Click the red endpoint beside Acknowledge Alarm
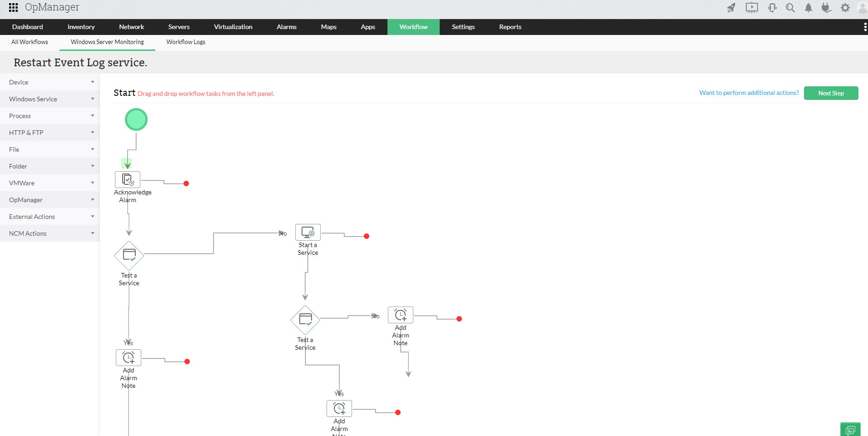Image resolution: width=868 pixels, height=436 pixels. [x=186, y=183]
